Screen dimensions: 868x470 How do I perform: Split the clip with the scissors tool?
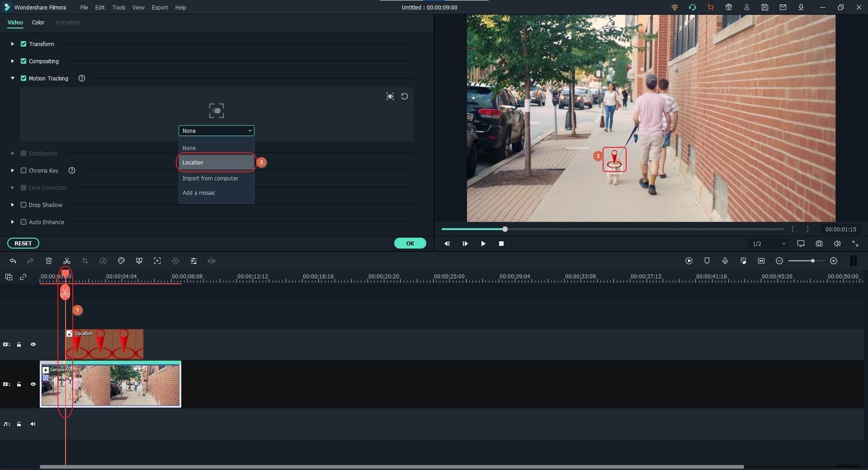tap(67, 261)
